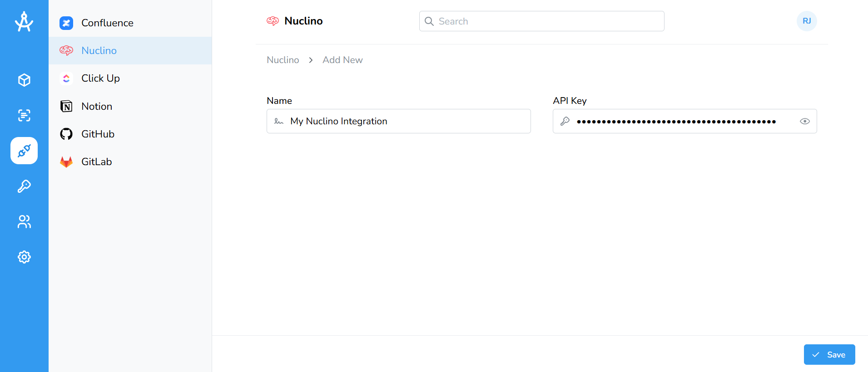868x372 pixels.
Task: Click the Save button
Action: click(x=829, y=354)
